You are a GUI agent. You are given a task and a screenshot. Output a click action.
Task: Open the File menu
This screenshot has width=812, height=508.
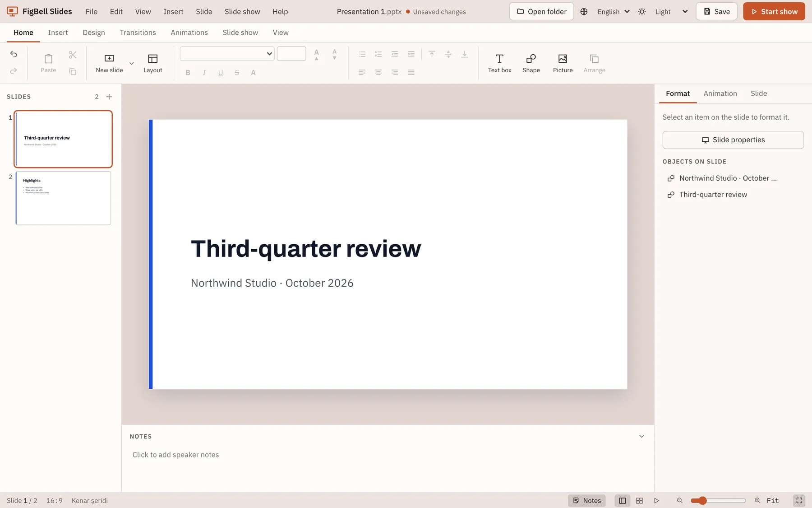click(92, 12)
